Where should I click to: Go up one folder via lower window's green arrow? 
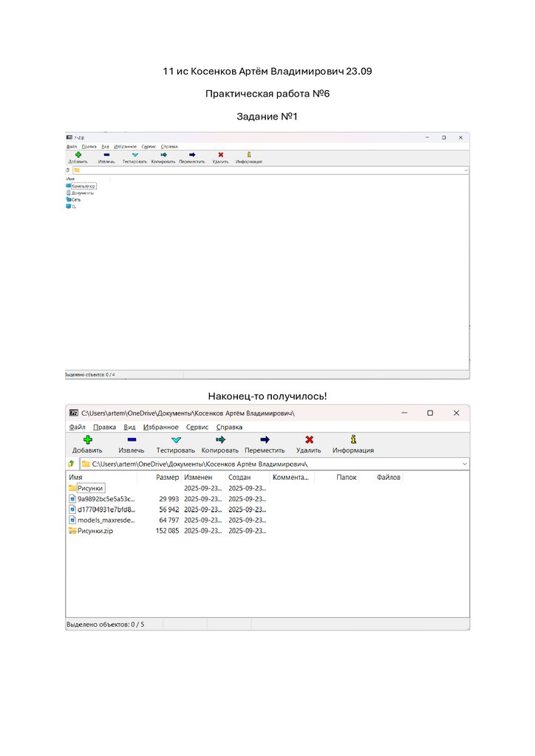tap(72, 464)
